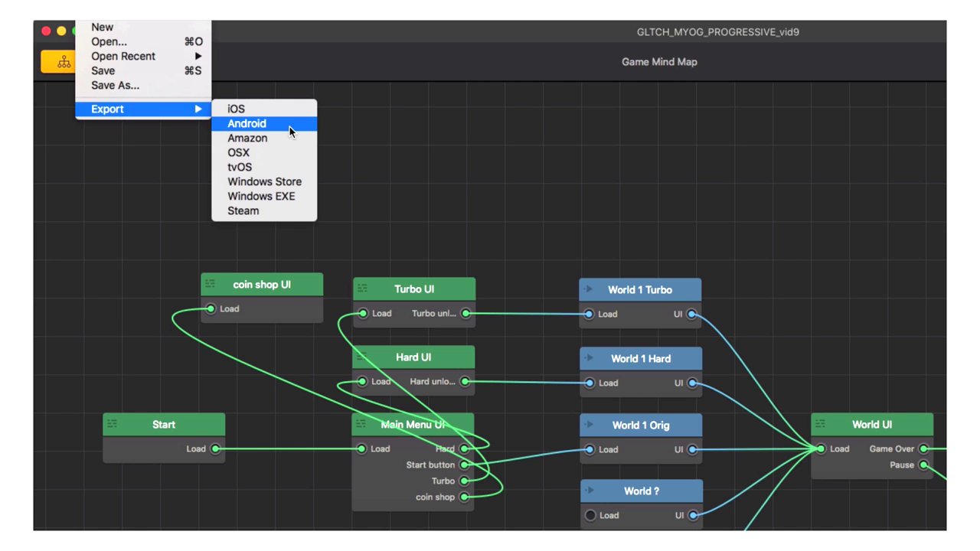Click the list icon on coin shop UI node
This screenshot has height=551, width=980.
(x=210, y=285)
